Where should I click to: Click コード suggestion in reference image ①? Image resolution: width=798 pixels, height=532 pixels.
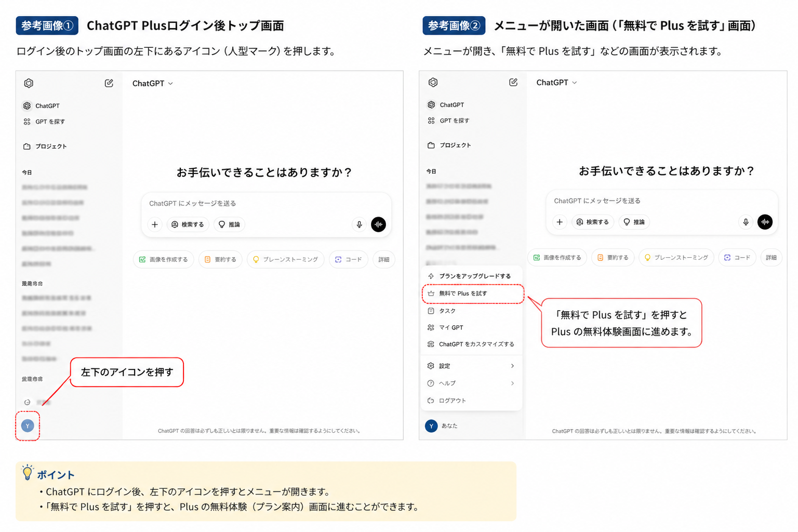(x=349, y=259)
